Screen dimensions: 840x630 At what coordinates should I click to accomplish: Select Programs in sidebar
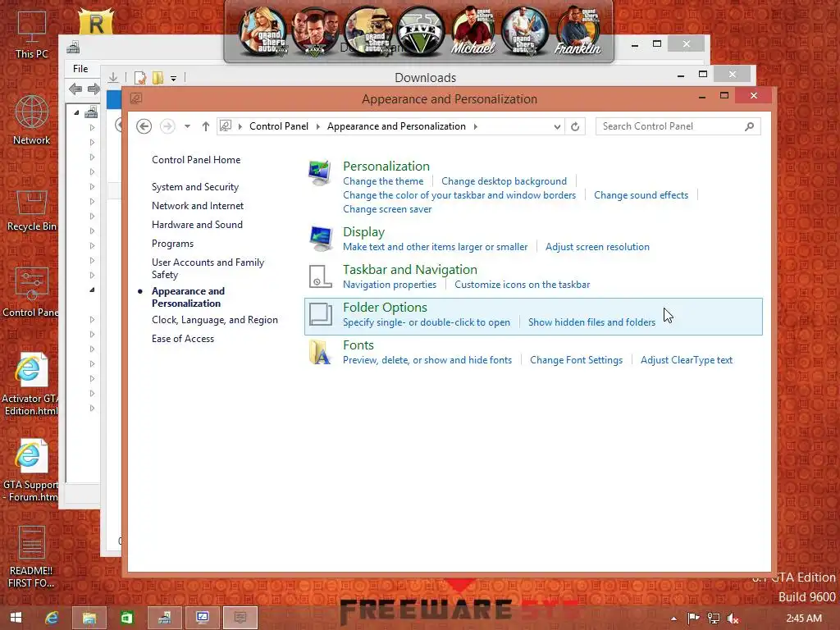172,243
